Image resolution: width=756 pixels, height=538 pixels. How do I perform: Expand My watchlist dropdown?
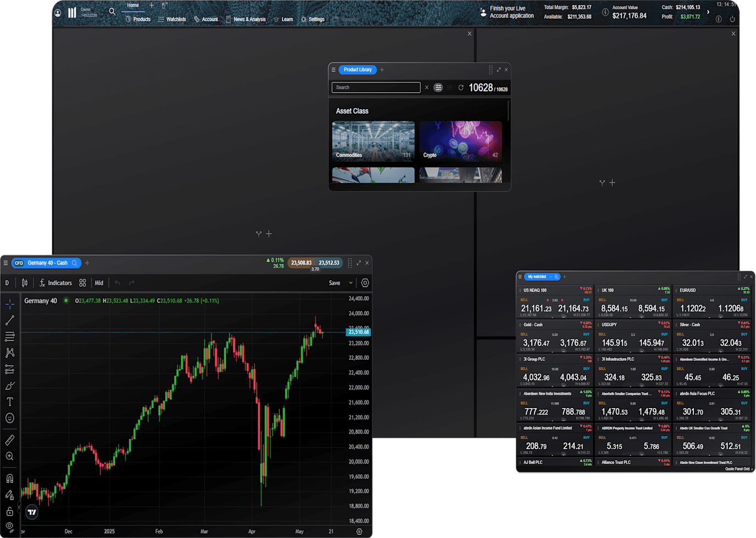click(x=550, y=277)
